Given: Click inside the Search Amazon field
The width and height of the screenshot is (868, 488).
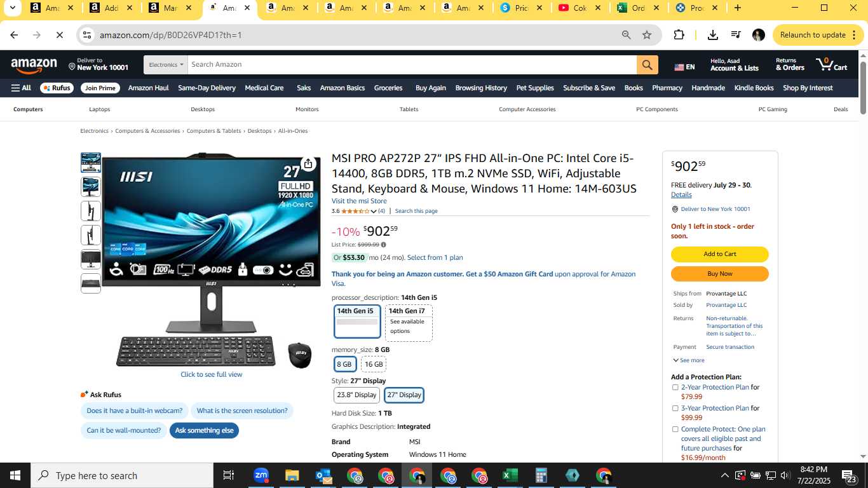Looking at the screenshot, I should [x=412, y=65].
